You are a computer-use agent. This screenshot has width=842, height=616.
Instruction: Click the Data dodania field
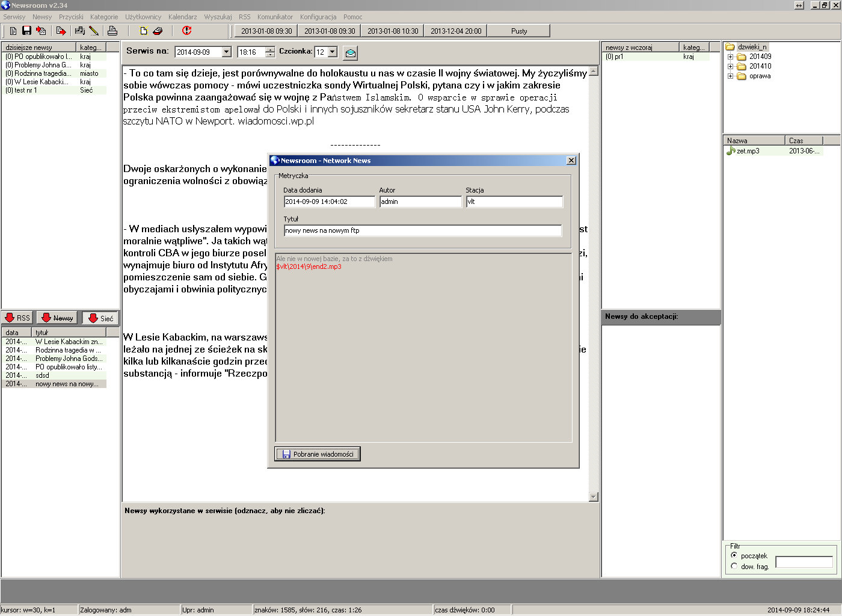tap(329, 202)
